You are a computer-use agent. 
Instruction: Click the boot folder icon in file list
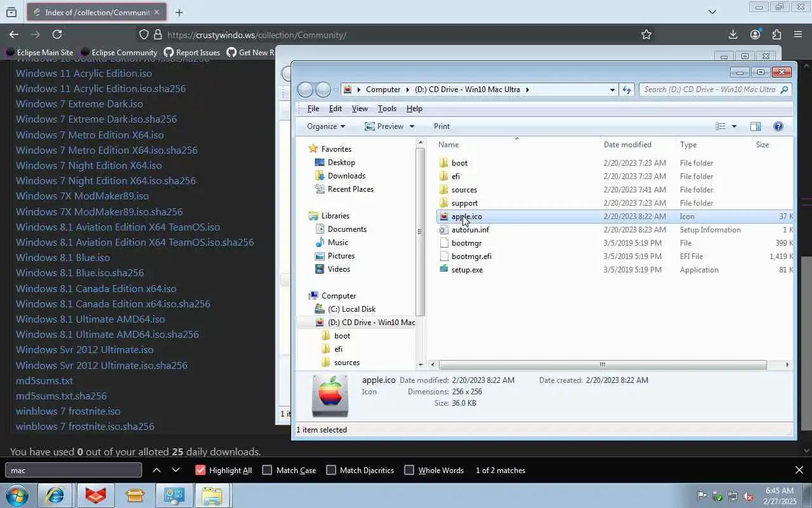(444, 163)
